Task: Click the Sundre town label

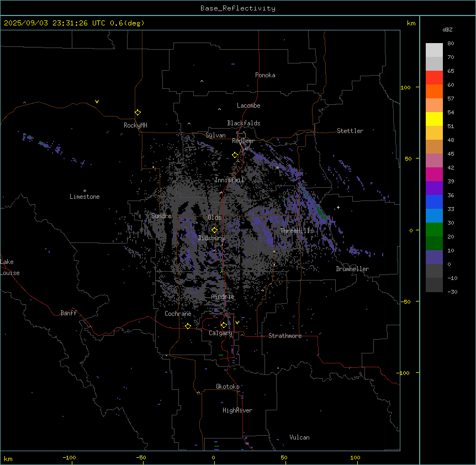Action: [161, 216]
